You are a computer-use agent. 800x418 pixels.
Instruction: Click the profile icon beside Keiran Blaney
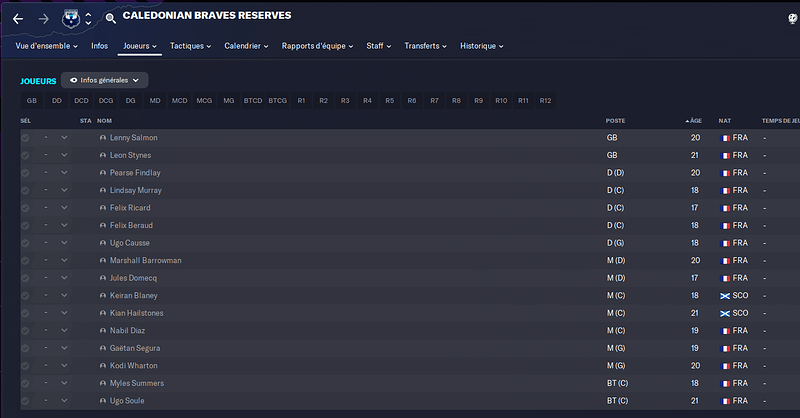click(103, 296)
